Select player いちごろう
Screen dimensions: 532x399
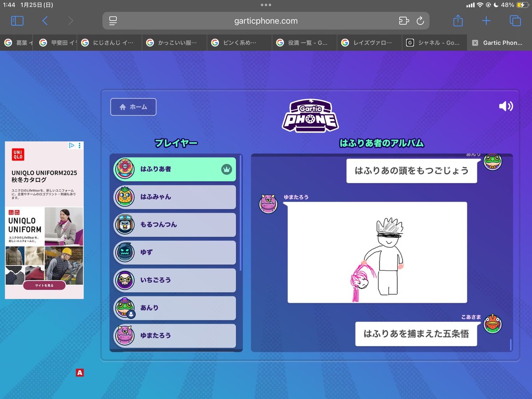(x=175, y=280)
